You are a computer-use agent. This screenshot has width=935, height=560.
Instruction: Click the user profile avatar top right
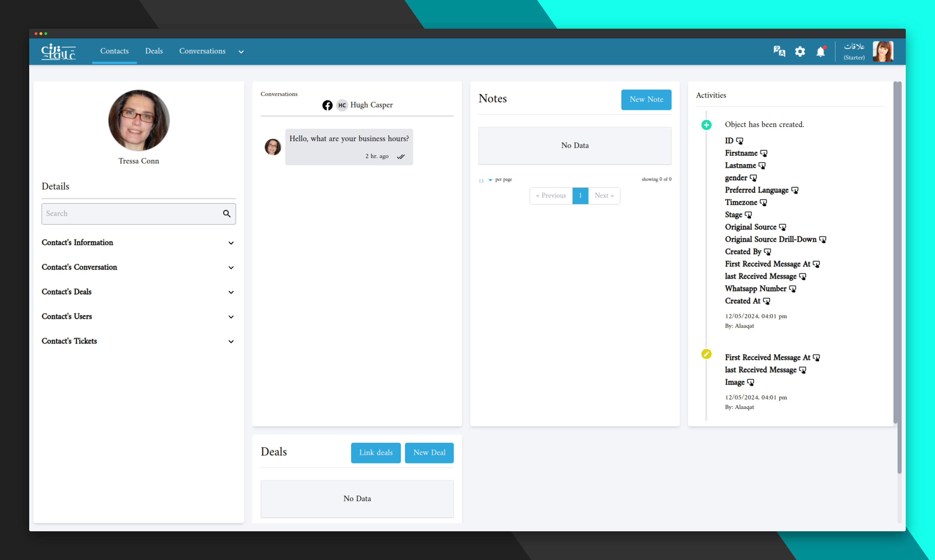[x=883, y=51]
